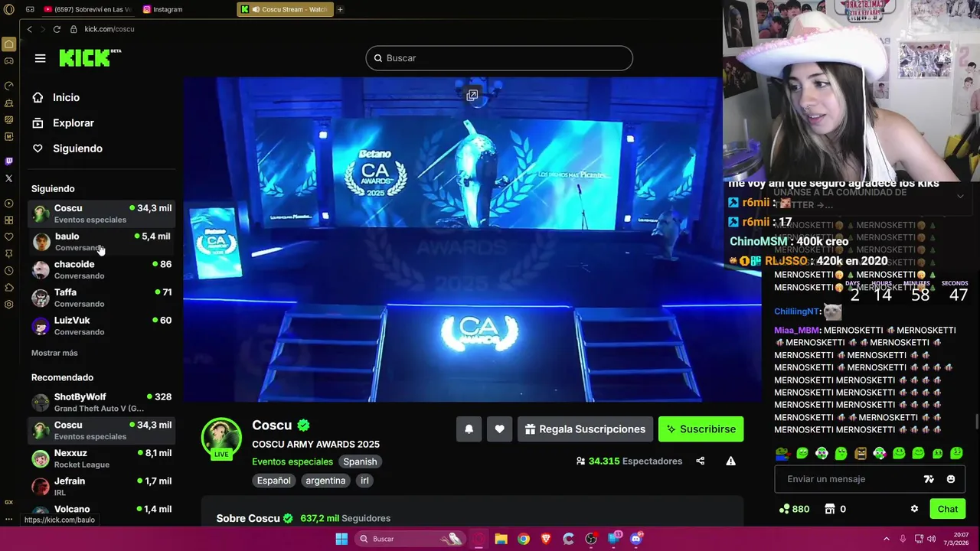Follow Coscu with the heart button
980x551 pixels.
[x=499, y=429]
